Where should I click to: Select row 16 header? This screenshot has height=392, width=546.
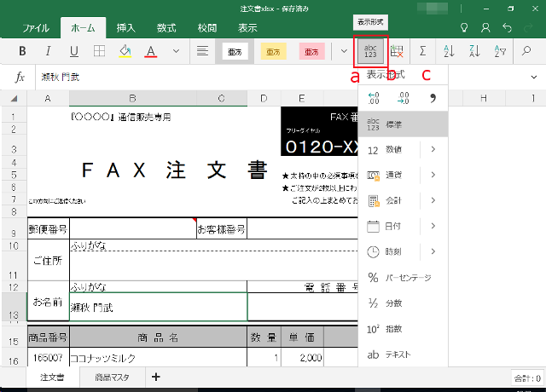click(x=14, y=358)
